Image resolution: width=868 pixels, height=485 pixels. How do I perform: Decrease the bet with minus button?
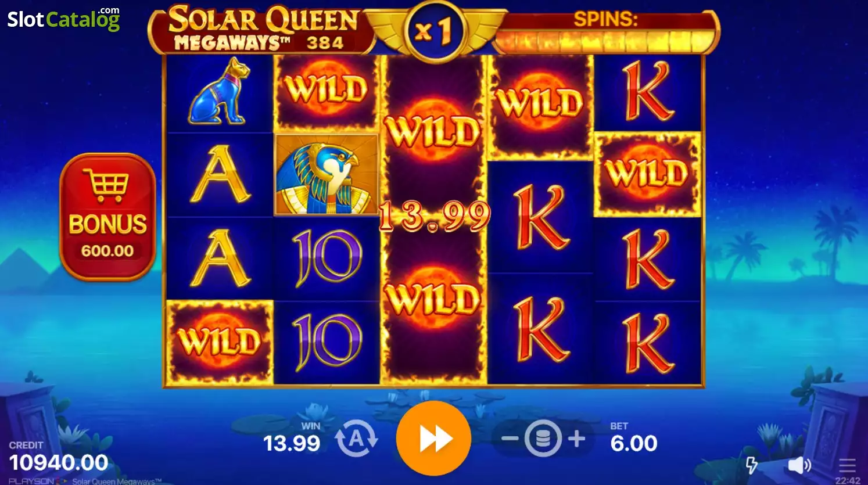point(510,439)
